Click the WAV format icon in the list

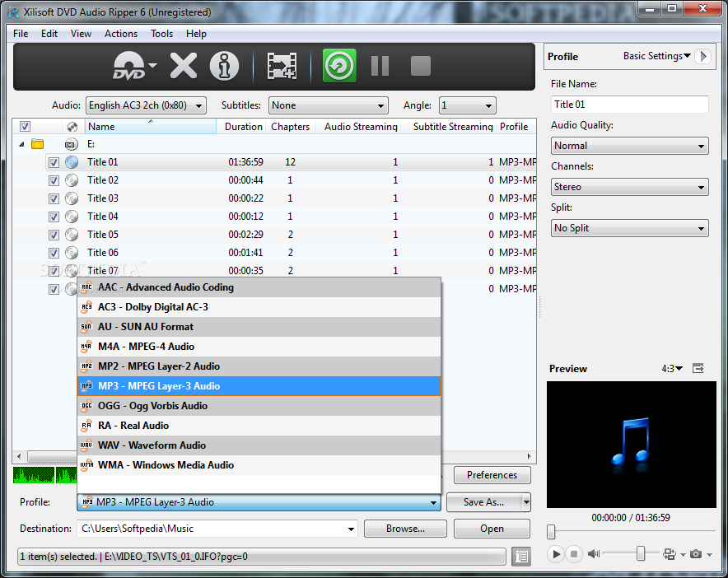[x=86, y=445]
